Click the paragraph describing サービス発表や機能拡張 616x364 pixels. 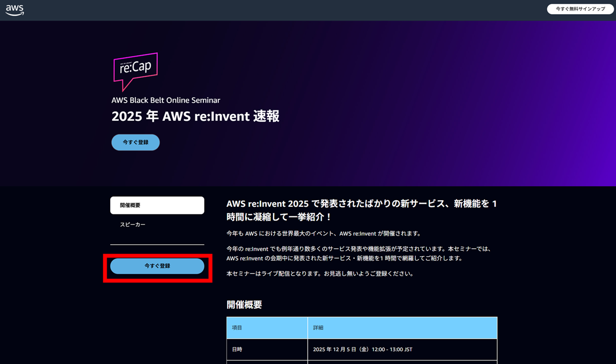coord(358,253)
